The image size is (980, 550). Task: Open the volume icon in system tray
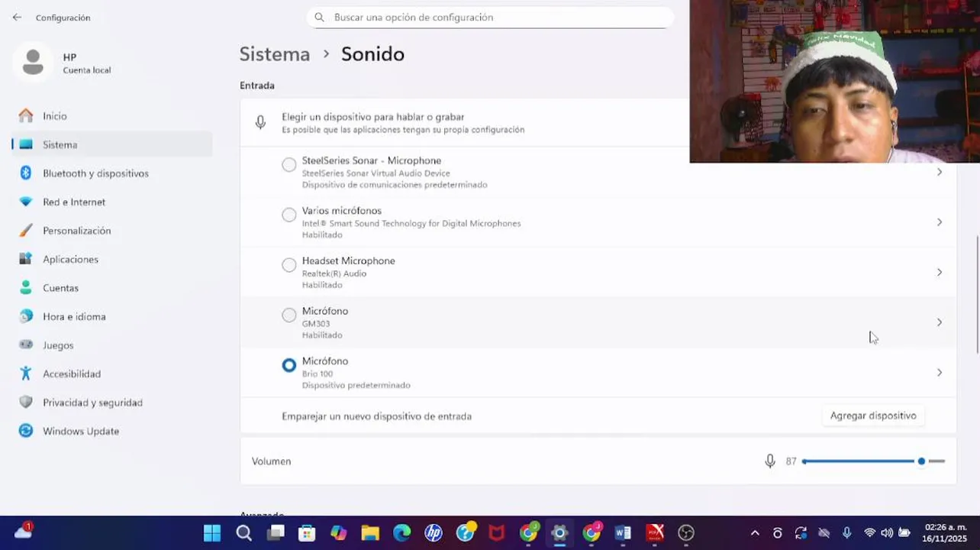click(887, 533)
